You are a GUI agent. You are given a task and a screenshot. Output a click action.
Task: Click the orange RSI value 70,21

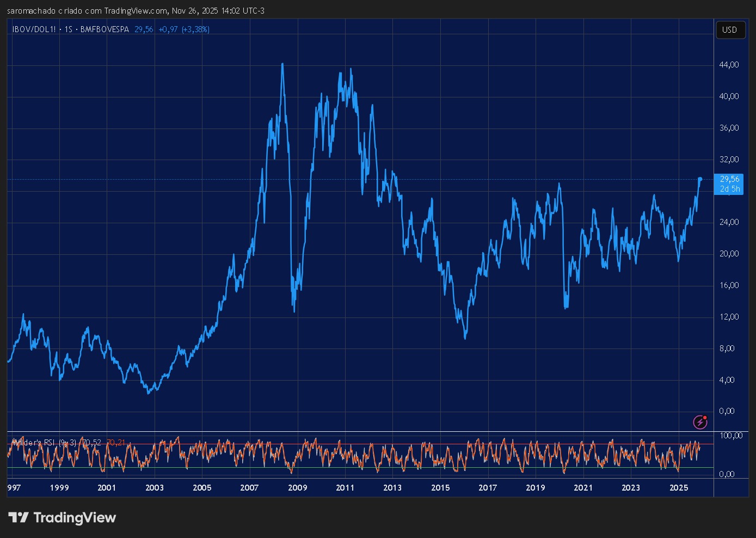click(116, 443)
